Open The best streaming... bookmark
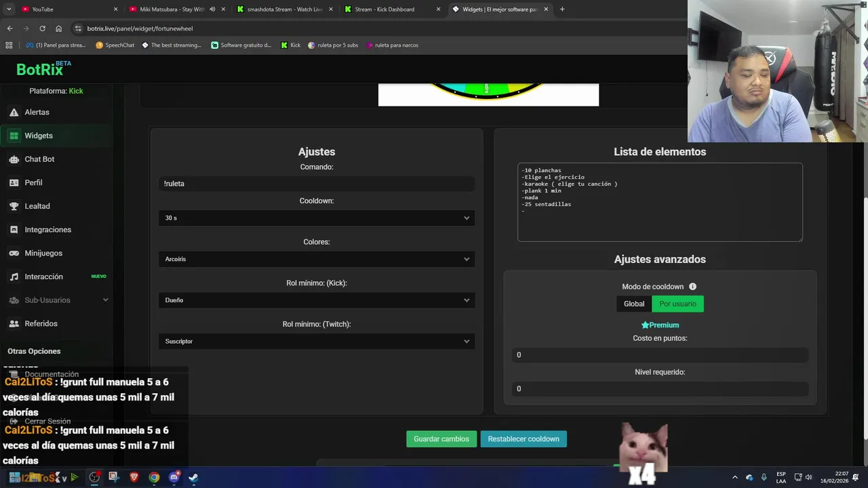 [172, 45]
